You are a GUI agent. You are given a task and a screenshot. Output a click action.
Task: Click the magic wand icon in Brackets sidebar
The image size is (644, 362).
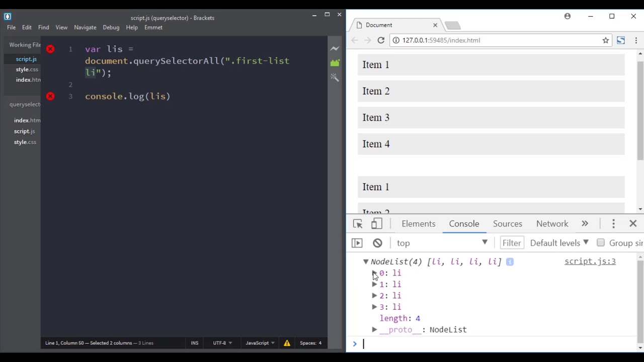pyautogui.click(x=335, y=77)
